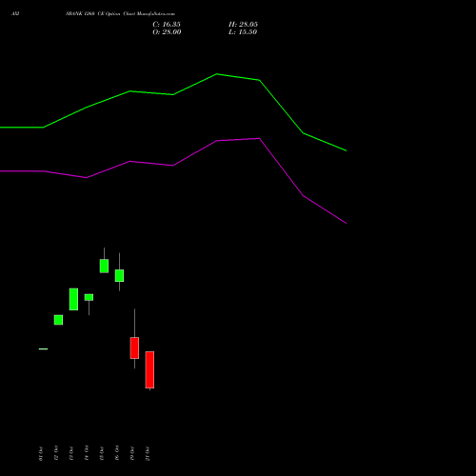Click the high value H: 28.05
This screenshot has height=476, width=476.
click(243, 25)
